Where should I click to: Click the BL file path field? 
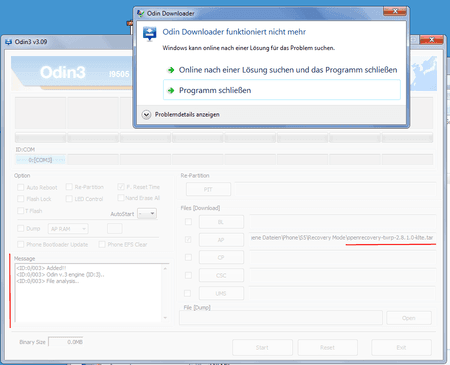point(342,222)
